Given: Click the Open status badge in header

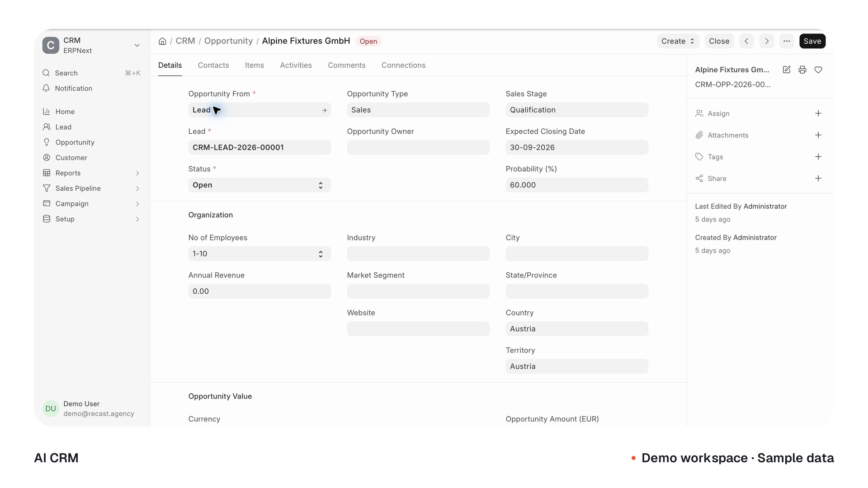Looking at the screenshot, I should pos(368,41).
